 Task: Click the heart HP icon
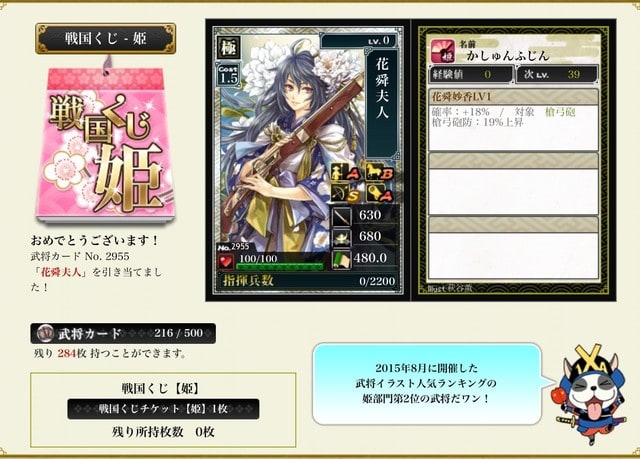point(226,261)
